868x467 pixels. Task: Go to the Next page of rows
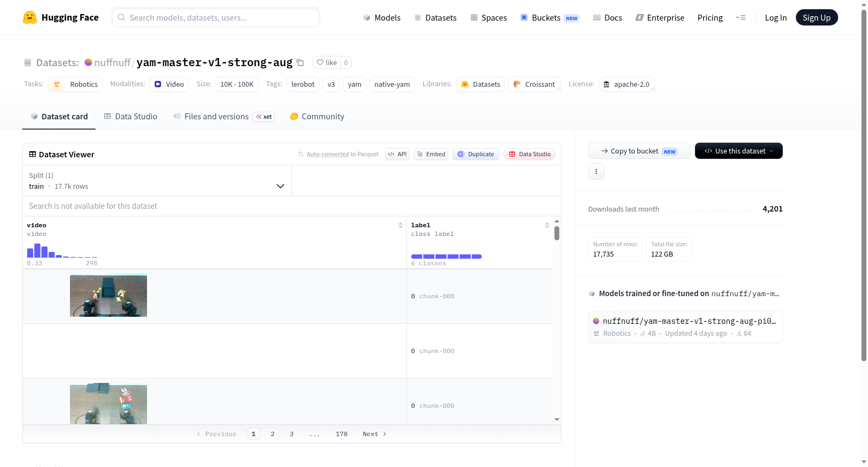(x=374, y=434)
